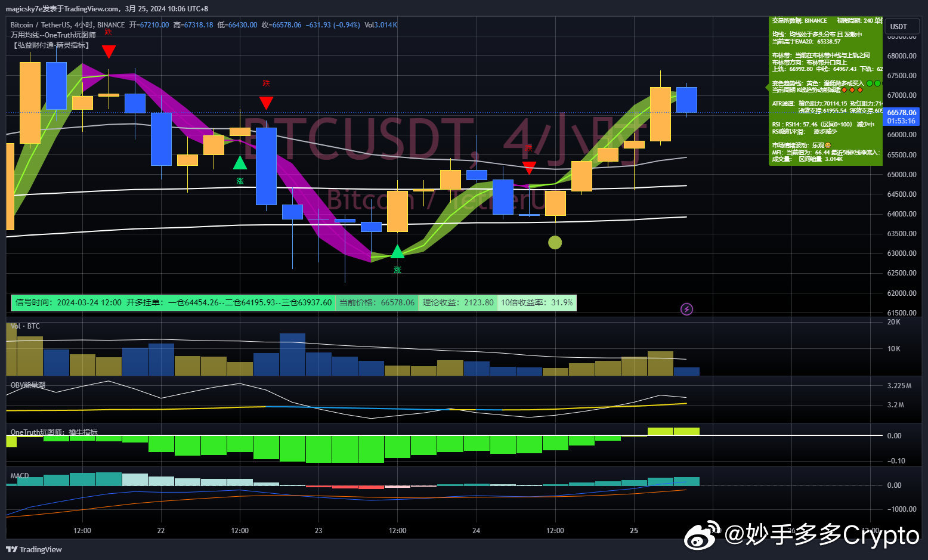The image size is (928, 560).
Task: Click the 65000.00 price axis label
Action: (x=902, y=175)
